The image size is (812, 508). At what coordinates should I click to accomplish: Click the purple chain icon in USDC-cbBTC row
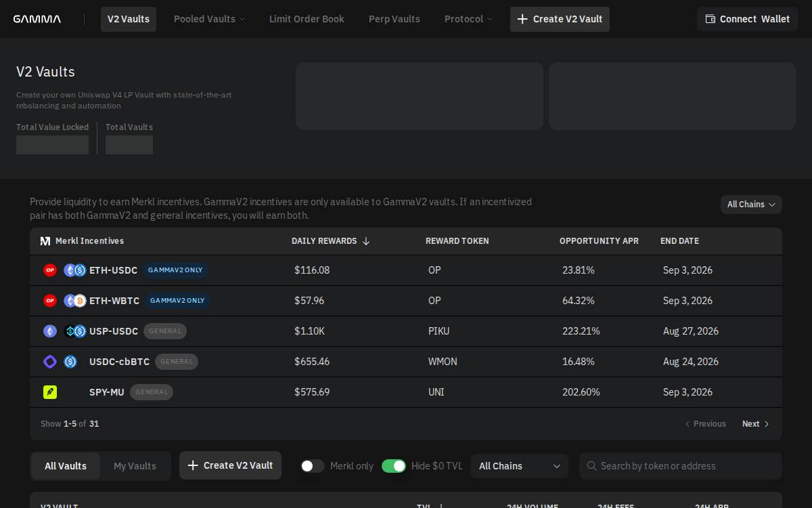click(50, 362)
